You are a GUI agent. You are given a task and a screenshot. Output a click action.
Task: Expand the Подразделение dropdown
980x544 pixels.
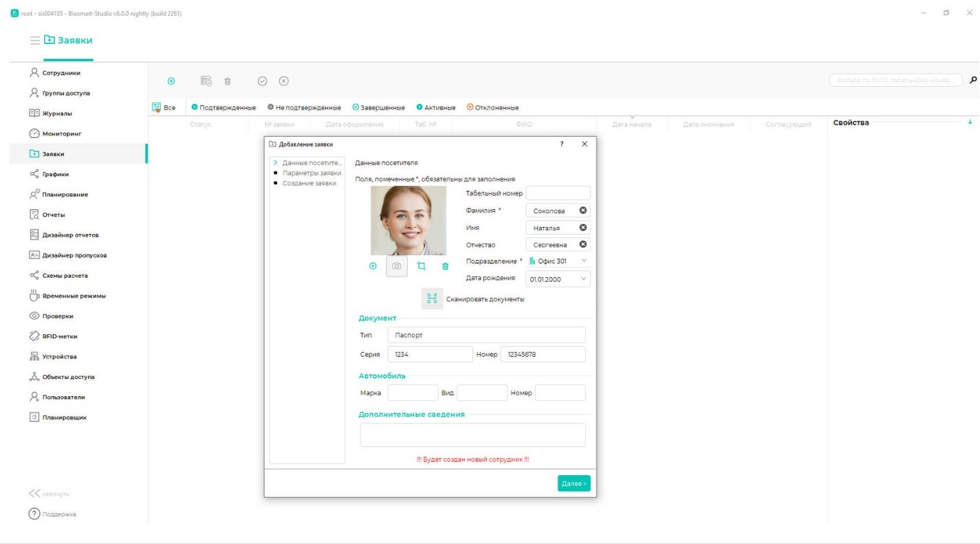coord(584,261)
